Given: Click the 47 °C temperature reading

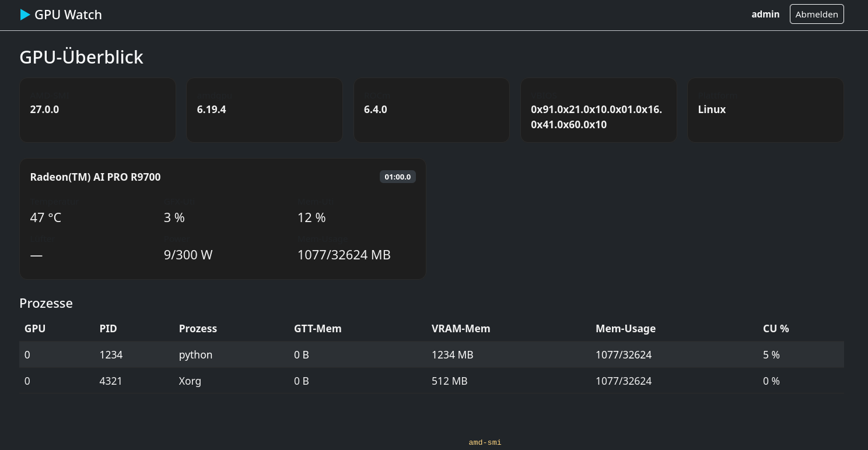Looking at the screenshot, I should pos(45,217).
